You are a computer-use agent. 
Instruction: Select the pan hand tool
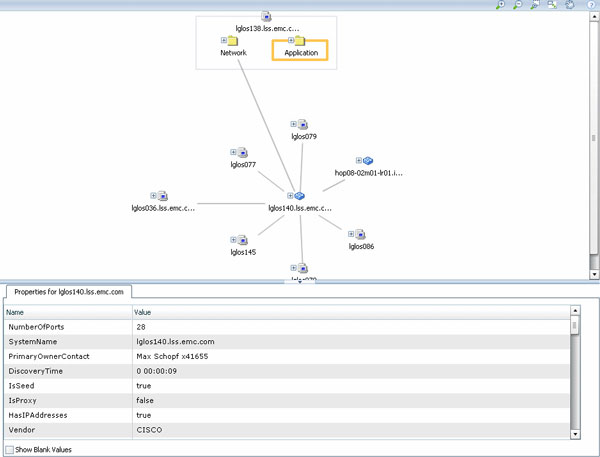tap(570, 5)
